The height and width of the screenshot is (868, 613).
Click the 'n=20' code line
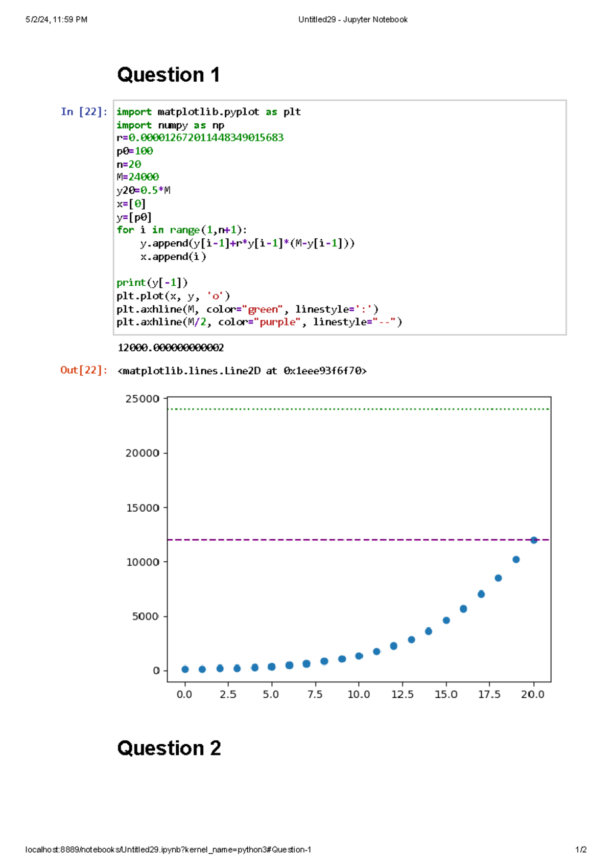(129, 164)
